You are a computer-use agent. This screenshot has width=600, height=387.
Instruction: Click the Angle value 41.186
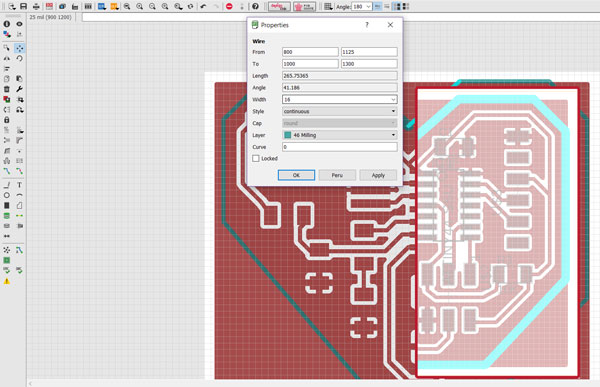click(340, 88)
